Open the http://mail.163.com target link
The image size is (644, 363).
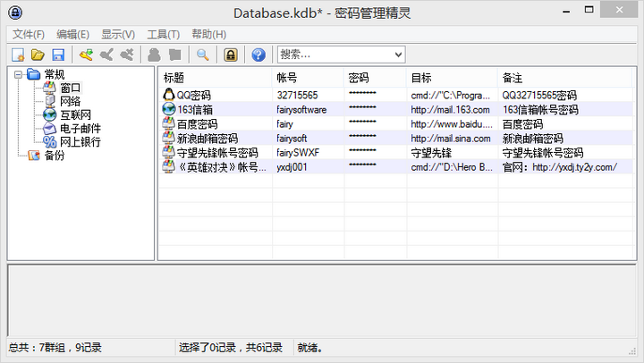pos(450,110)
